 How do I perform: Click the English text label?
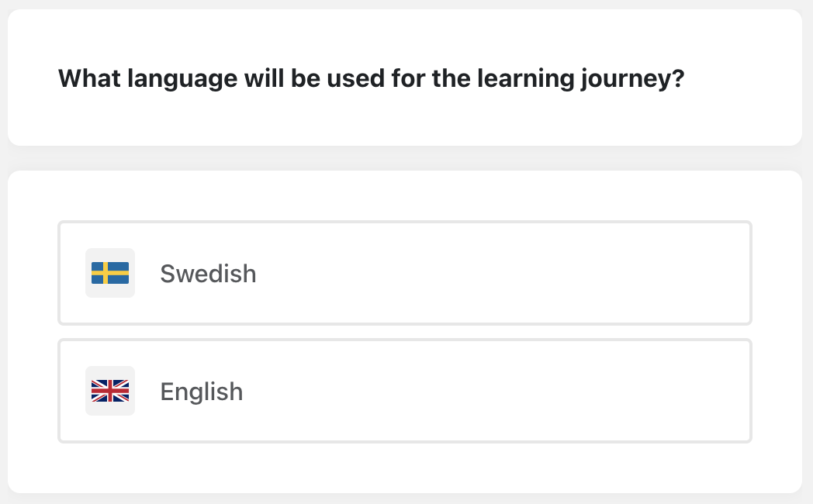point(202,392)
